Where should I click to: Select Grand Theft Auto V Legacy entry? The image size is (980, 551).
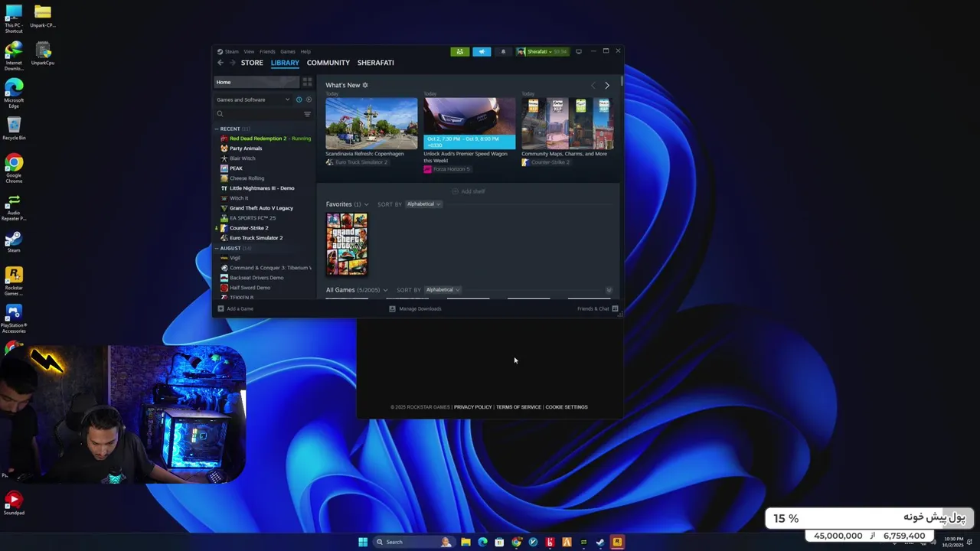(x=256, y=208)
